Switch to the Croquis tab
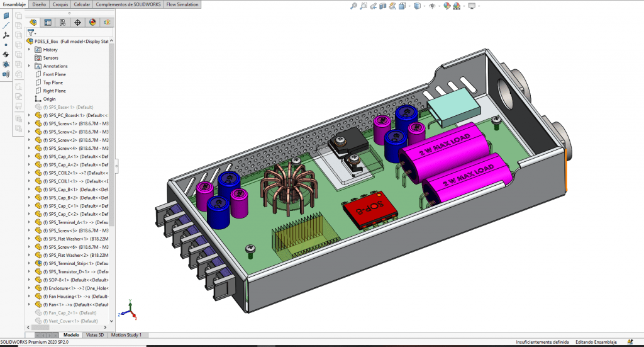 [60, 4]
